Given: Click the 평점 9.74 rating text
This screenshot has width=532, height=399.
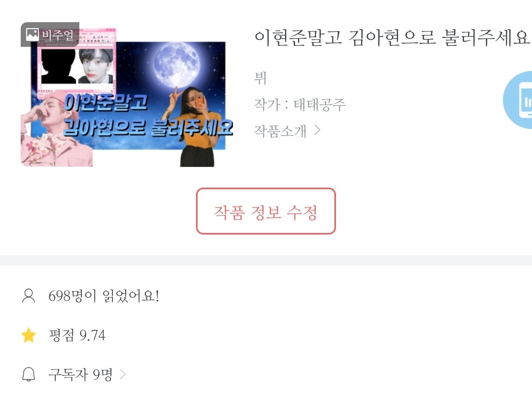Looking at the screenshot, I should [x=77, y=335].
